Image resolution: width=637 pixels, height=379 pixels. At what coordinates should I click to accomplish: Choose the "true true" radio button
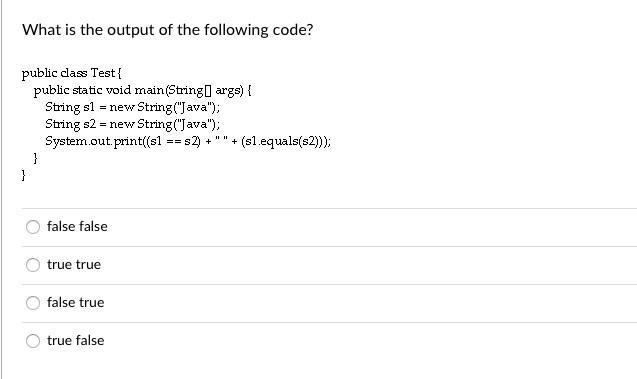point(33,265)
